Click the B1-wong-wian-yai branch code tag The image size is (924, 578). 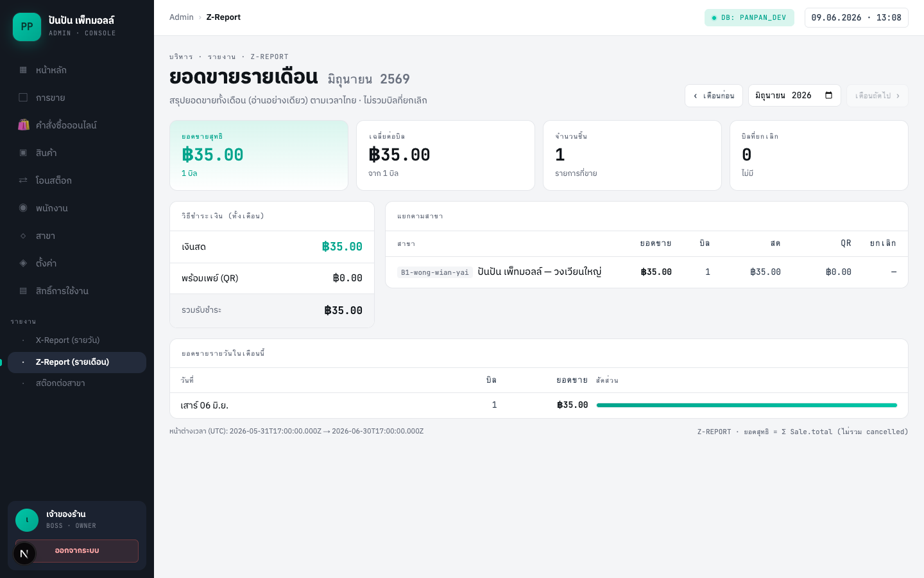(435, 272)
